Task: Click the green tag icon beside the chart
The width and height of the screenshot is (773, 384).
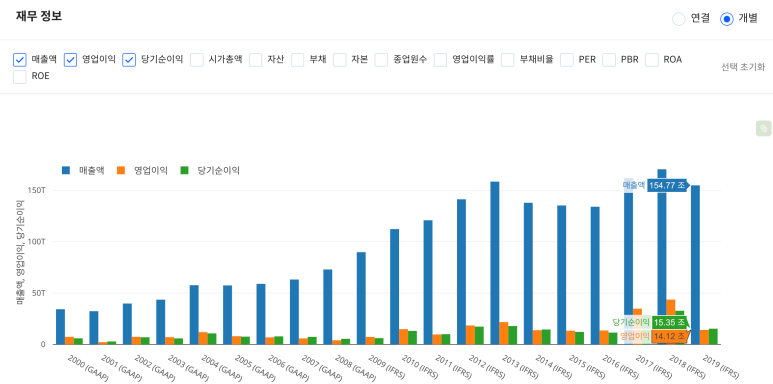Action: (x=763, y=129)
